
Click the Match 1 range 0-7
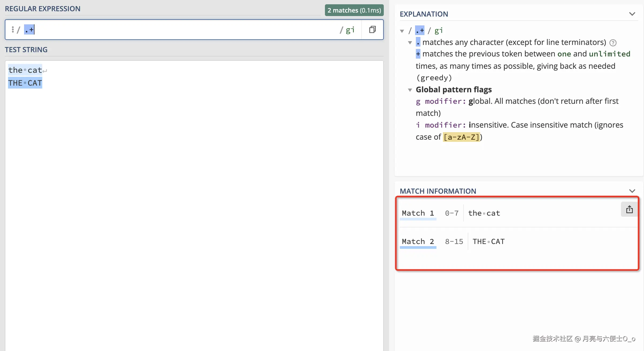pyautogui.click(x=452, y=213)
